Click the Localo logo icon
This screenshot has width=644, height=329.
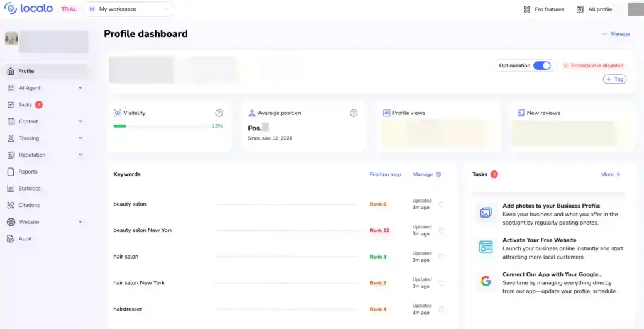10,9
